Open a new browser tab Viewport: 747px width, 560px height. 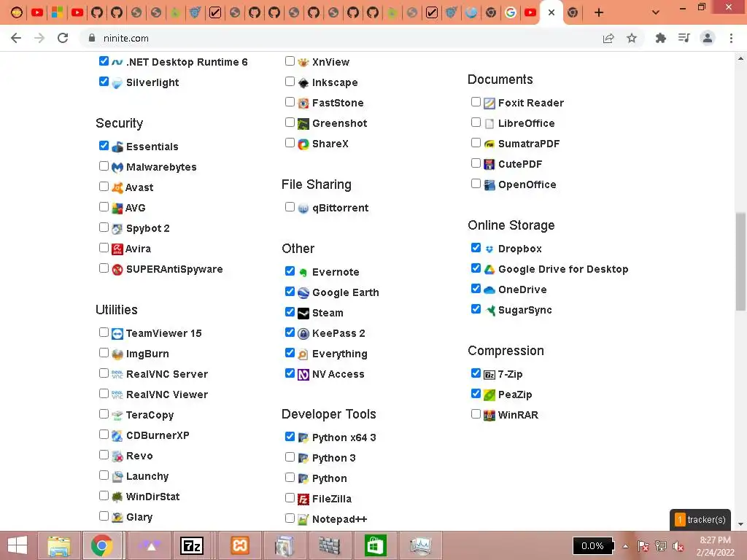point(599,12)
